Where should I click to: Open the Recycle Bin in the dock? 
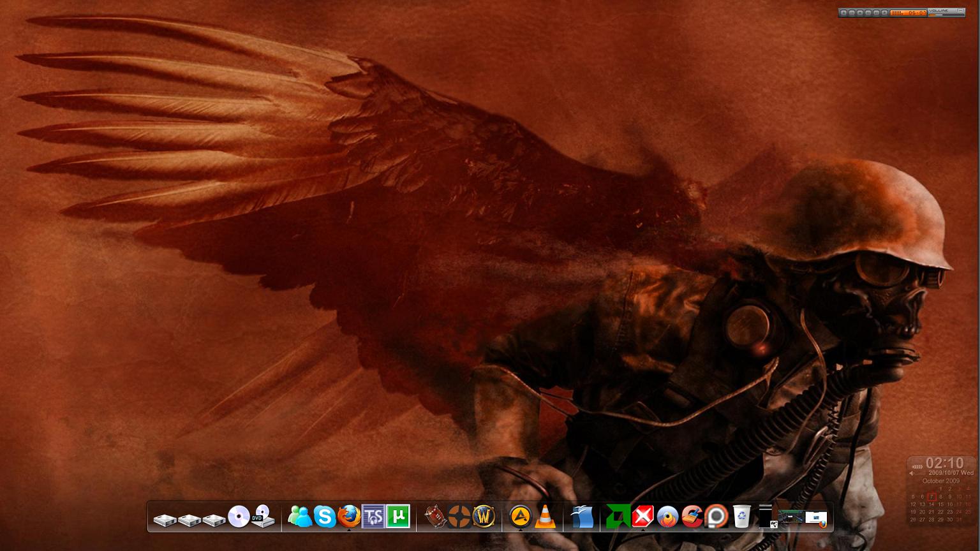coord(741,517)
